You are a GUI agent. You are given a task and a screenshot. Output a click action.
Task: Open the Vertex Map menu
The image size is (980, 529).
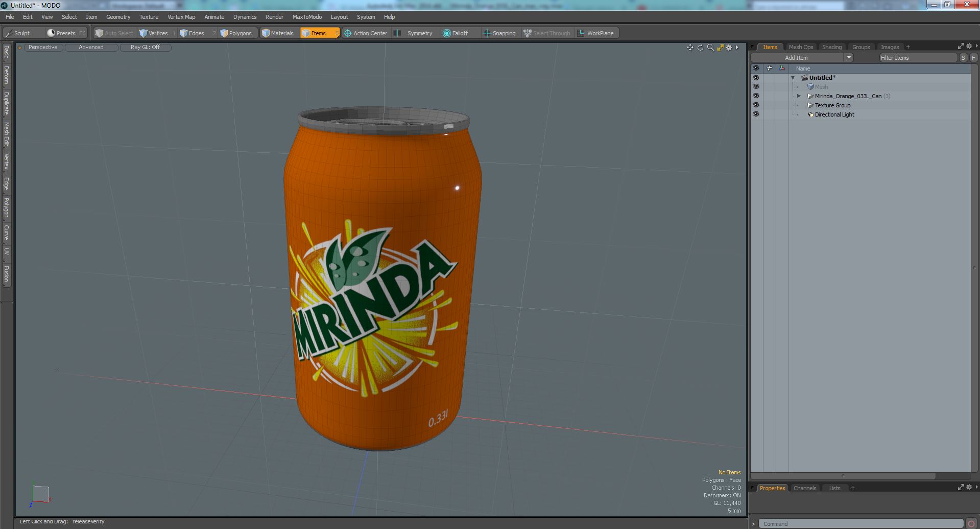181,17
